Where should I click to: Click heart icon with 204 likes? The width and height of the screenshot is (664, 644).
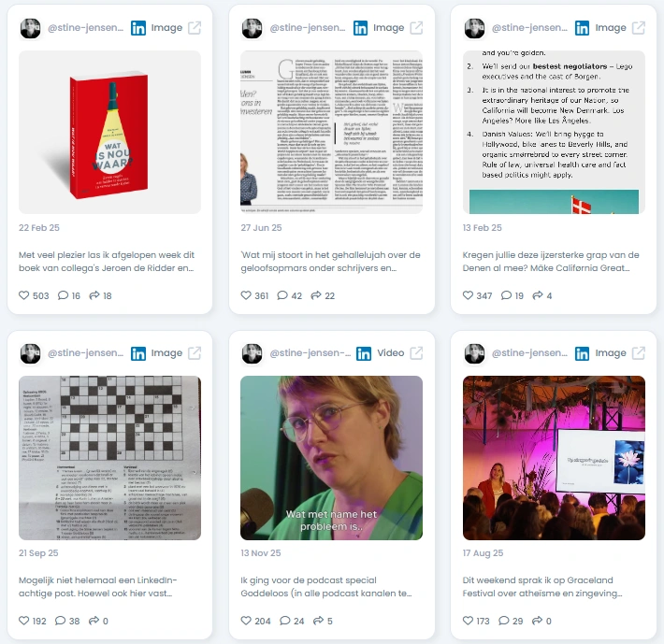tap(246, 621)
